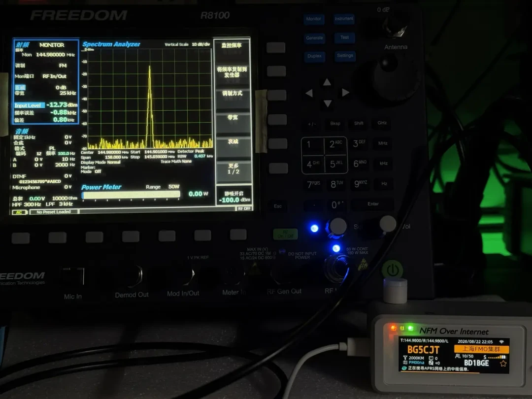Select the 静噪开启 squelch softkey
Screen dimensions: 532x399
(x=234, y=197)
